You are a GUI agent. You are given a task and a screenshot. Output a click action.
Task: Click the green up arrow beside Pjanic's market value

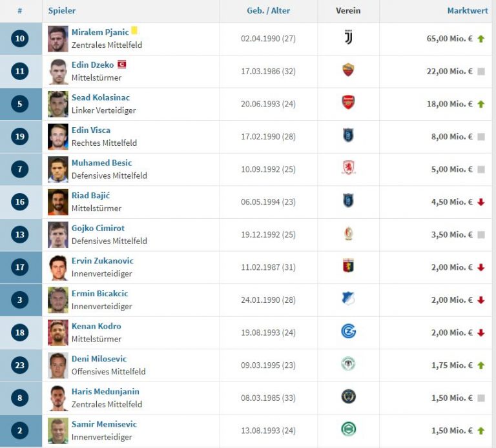[480, 39]
